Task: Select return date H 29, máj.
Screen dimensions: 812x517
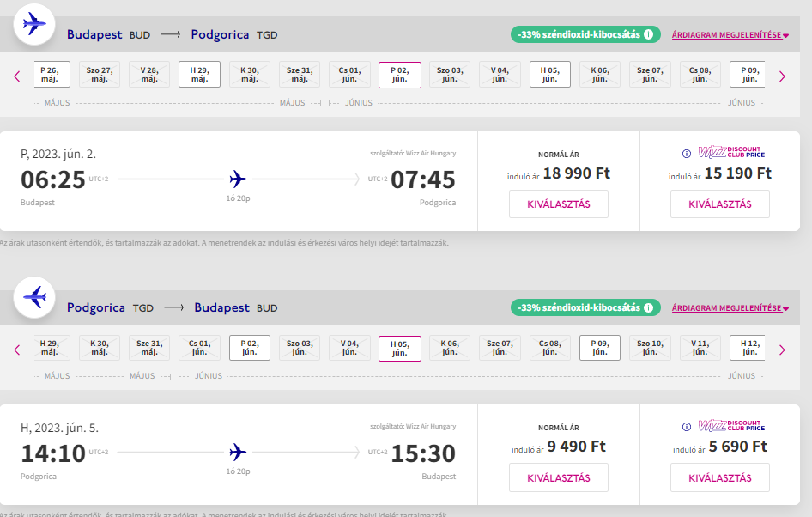Action: coord(52,348)
